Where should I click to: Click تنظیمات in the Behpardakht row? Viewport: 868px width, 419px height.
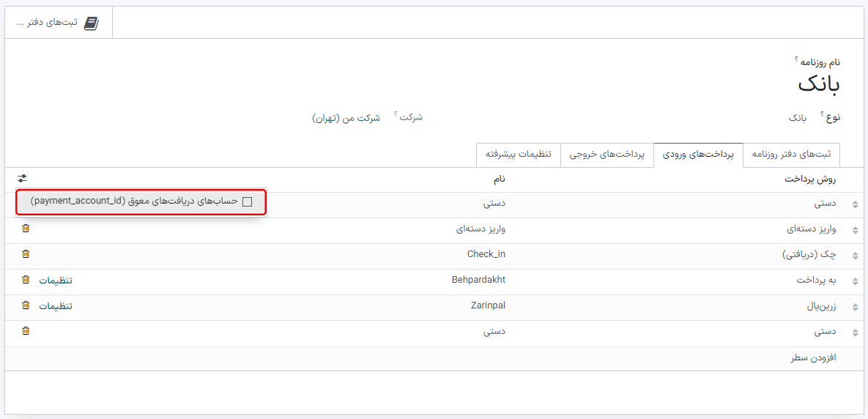pos(56,281)
